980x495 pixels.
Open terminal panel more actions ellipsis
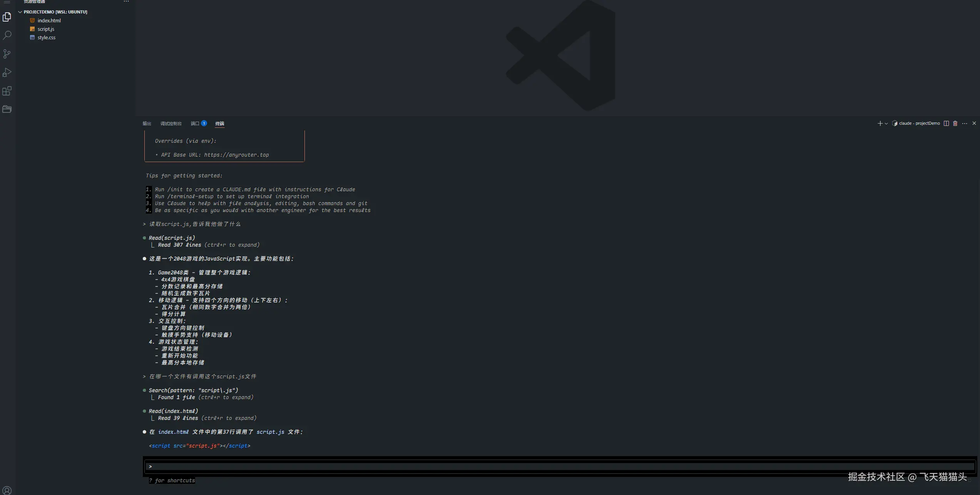tap(965, 124)
